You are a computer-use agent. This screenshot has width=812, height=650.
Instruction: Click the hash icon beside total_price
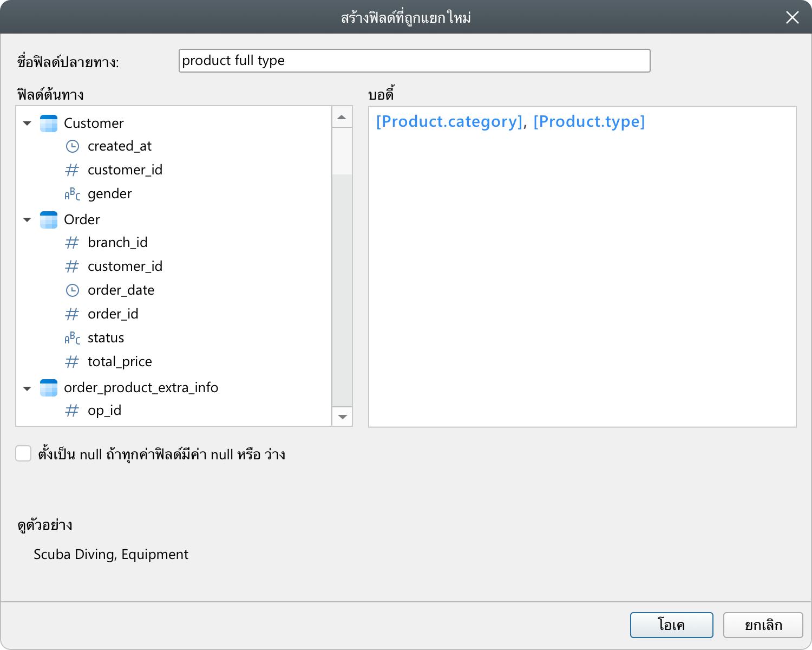pyautogui.click(x=72, y=362)
